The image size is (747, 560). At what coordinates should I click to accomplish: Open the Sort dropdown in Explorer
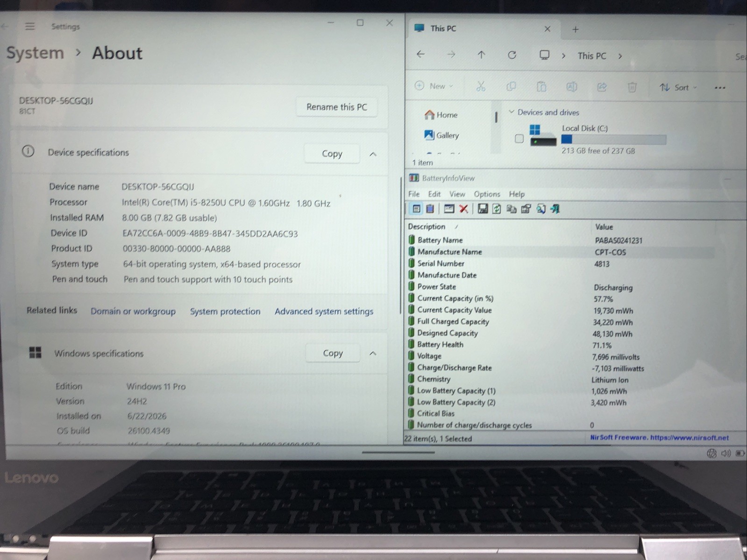point(678,87)
